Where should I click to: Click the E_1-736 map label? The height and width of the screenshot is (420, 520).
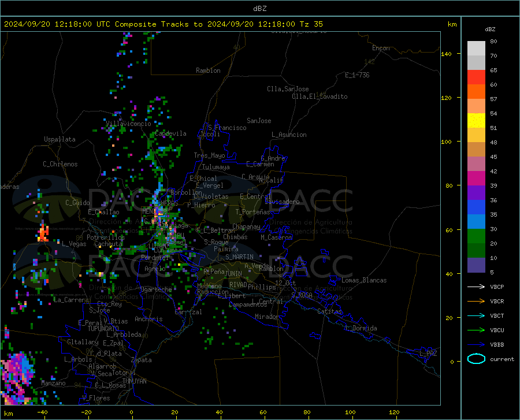[357, 75]
